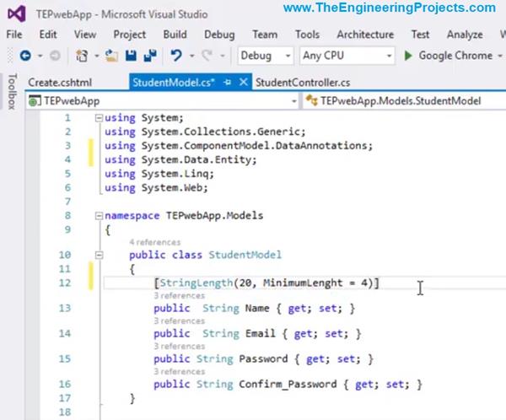Viewport: 506px width, 420px height.
Task: Open the Project menu
Action: click(x=130, y=35)
